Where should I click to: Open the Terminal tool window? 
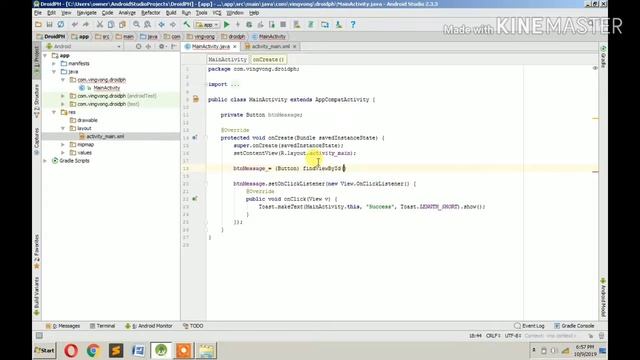click(x=102, y=326)
